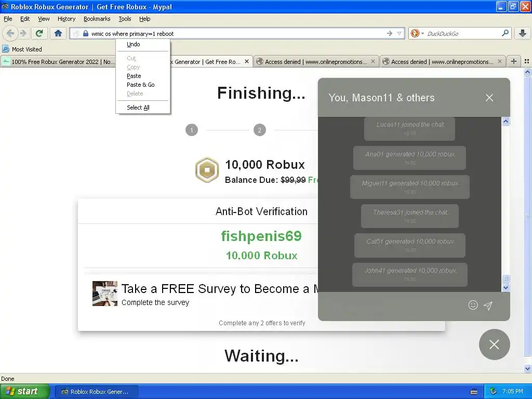Viewport: 532px width, 399px height.
Task: Open the Tools menu
Action: [x=125, y=19]
